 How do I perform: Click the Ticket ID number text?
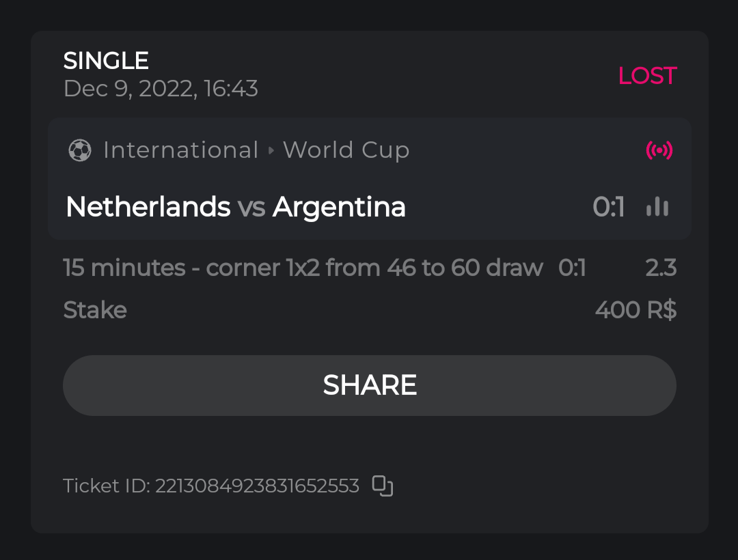(257, 486)
